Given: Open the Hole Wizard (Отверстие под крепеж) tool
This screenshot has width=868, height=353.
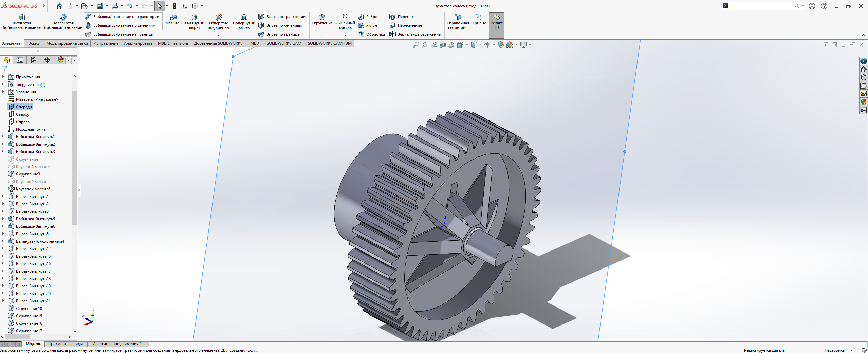Looking at the screenshot, I should coord(219,17).
